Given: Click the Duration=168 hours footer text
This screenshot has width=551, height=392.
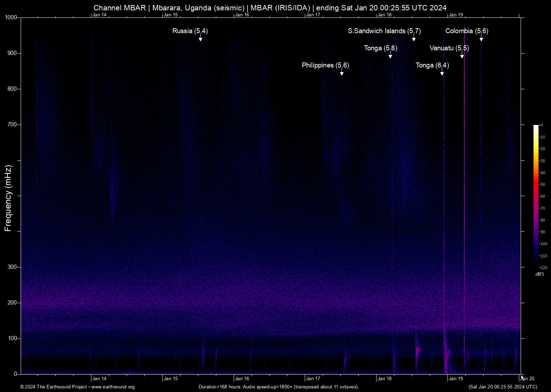Looking at the screenshot, I should pos(278,387).
